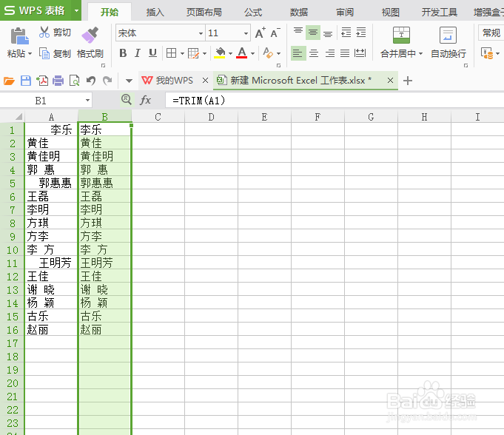Image resolution: width=504 pixels, height=435 pixels.
Task: Open the font name 宋体 dropdown
Action: tap(201, 33)
